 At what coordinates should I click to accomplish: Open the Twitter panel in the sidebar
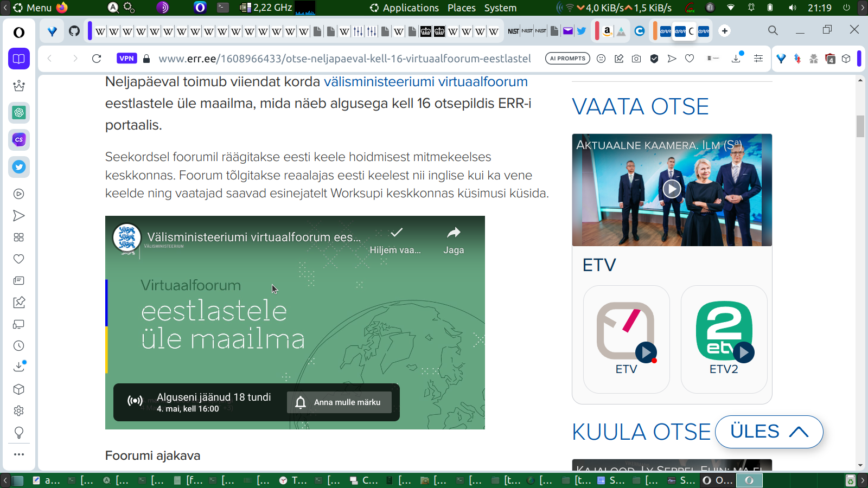(19, 167)
